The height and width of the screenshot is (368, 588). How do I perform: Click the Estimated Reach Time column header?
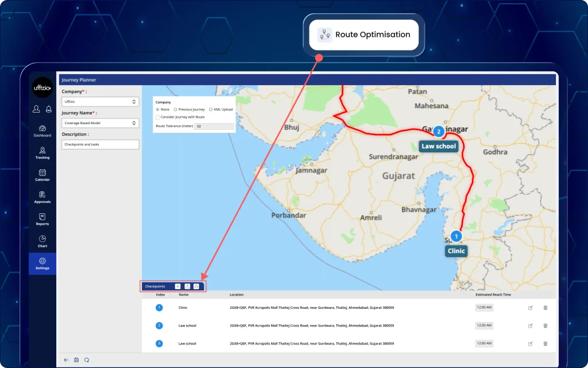coord(493,295)
